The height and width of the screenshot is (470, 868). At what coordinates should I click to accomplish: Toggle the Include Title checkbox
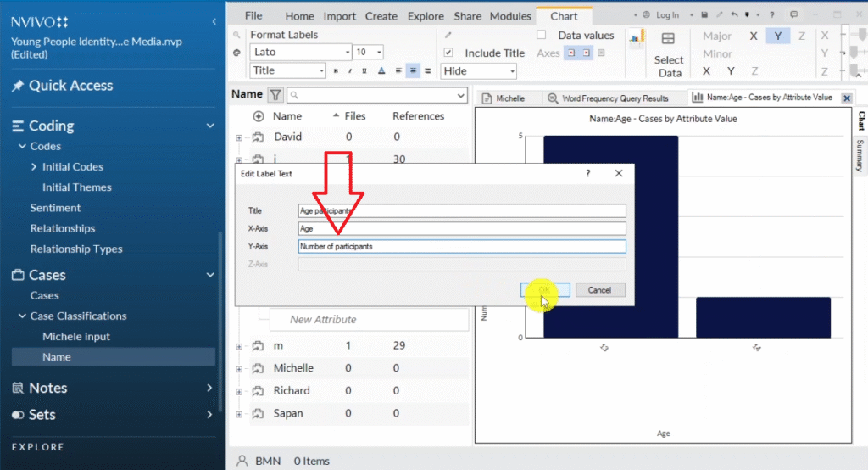click(x=448, y=53)
